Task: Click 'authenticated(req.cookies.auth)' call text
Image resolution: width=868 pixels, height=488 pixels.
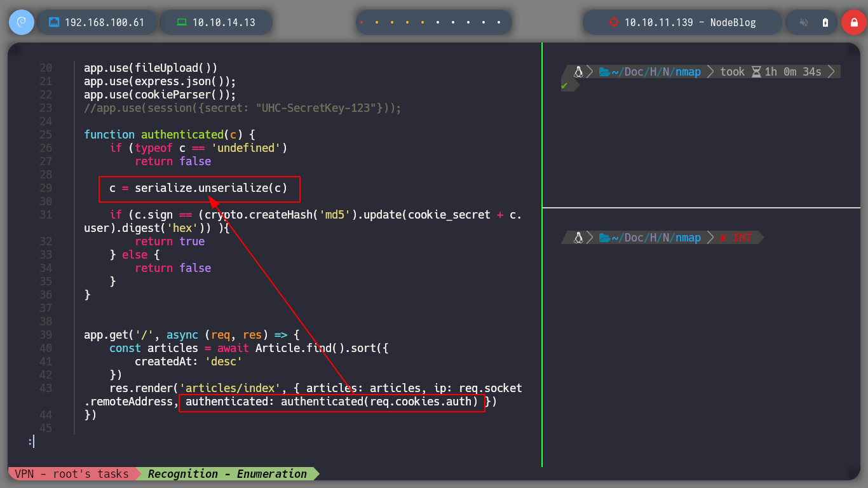Action: (379, 402)
